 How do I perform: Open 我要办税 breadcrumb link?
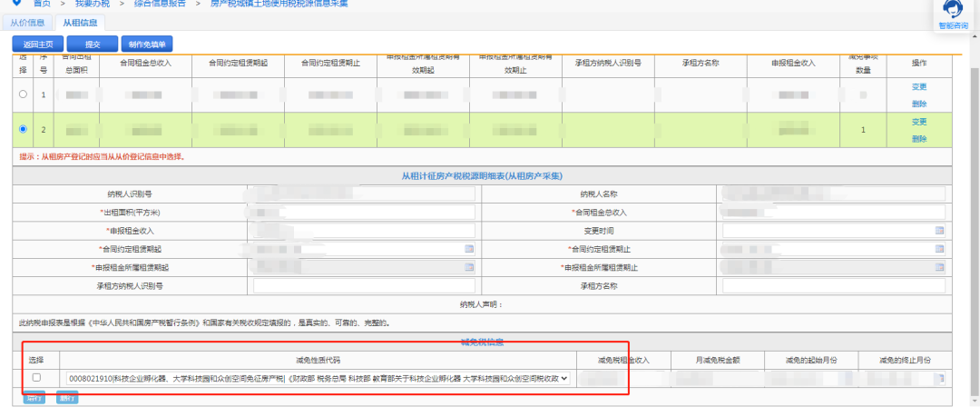coord(92,3)
